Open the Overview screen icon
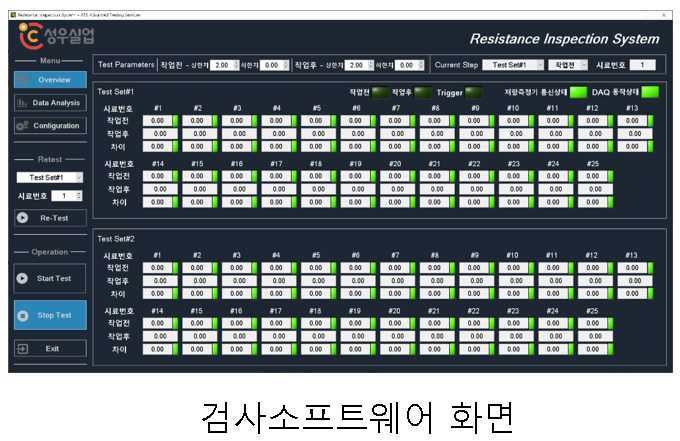680x441 pixels. click(x=22, y=79)
